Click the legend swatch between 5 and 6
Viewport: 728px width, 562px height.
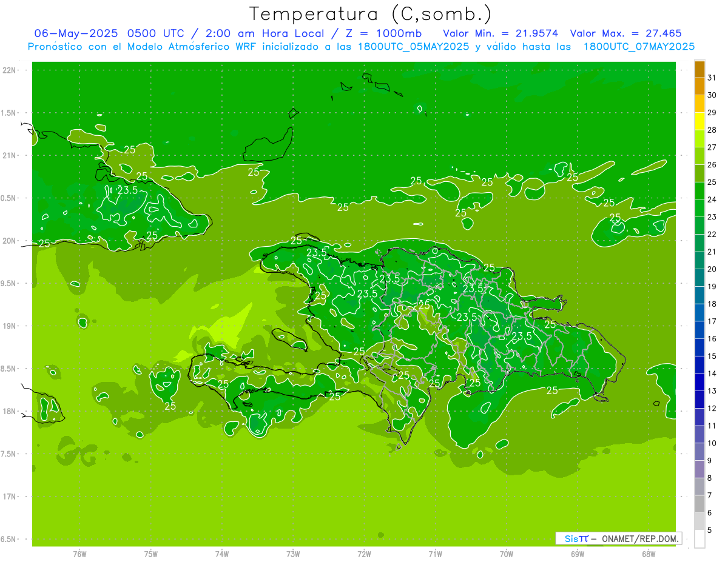click(699, 522)
